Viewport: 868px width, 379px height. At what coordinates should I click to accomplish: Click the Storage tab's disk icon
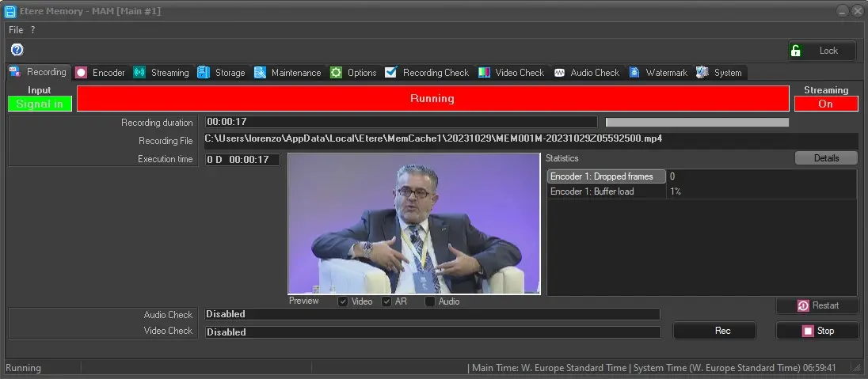[204, 73]
